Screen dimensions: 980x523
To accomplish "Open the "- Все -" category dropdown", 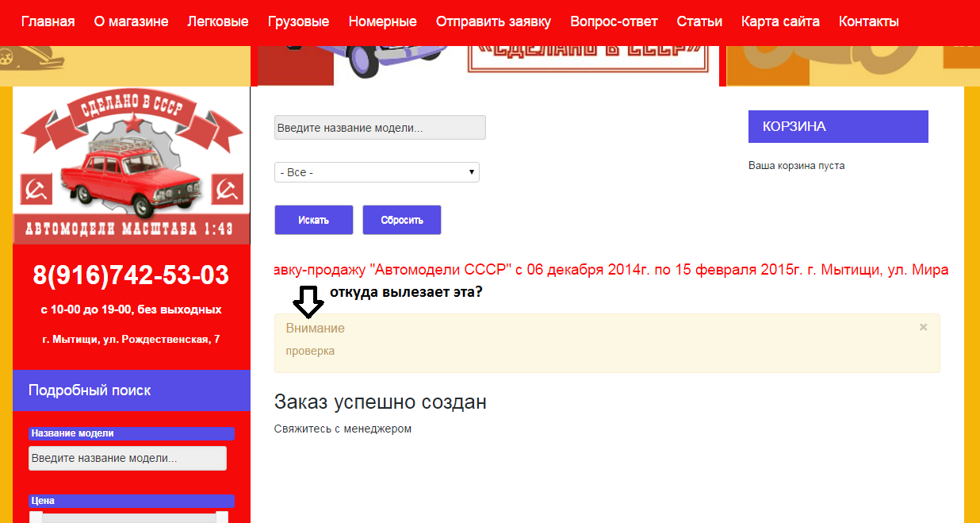I will pos(377,172).
